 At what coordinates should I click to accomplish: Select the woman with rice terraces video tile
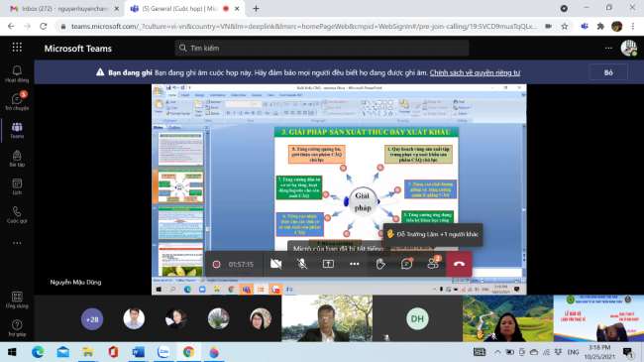coord(507,318)
